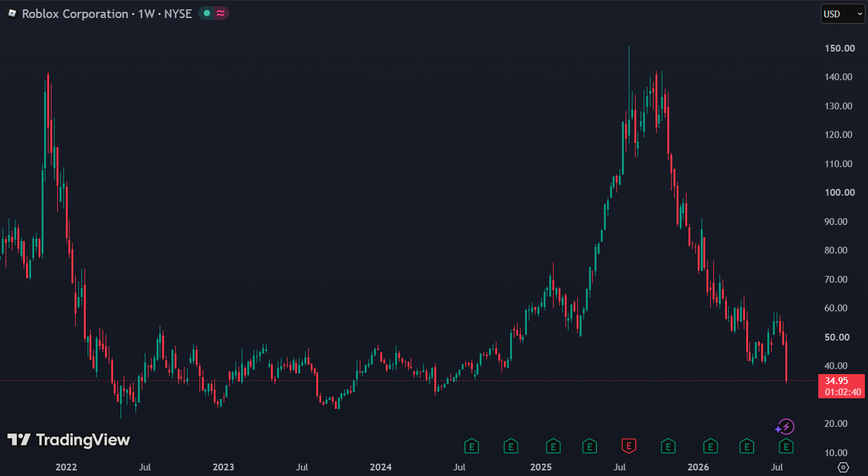Open the USD currency dropdown
Image resolution: width=868 pixels, height=476 pixels.
pos(843,14)
